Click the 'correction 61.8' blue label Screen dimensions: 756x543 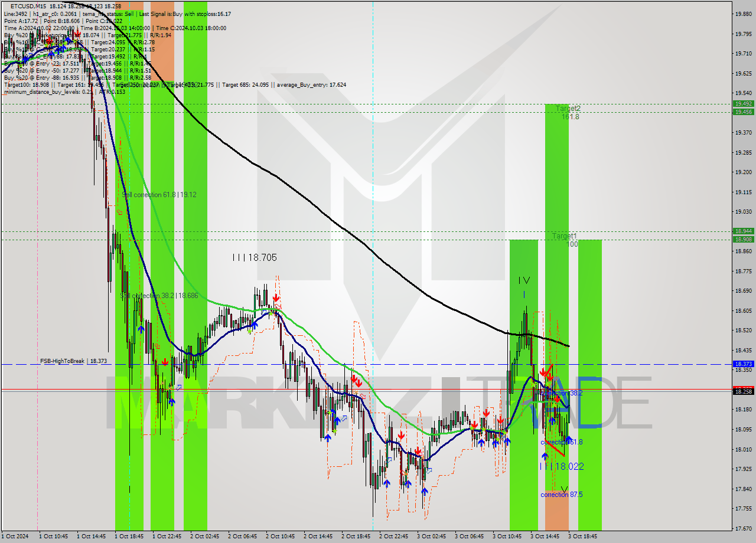(x=562, y=442)
